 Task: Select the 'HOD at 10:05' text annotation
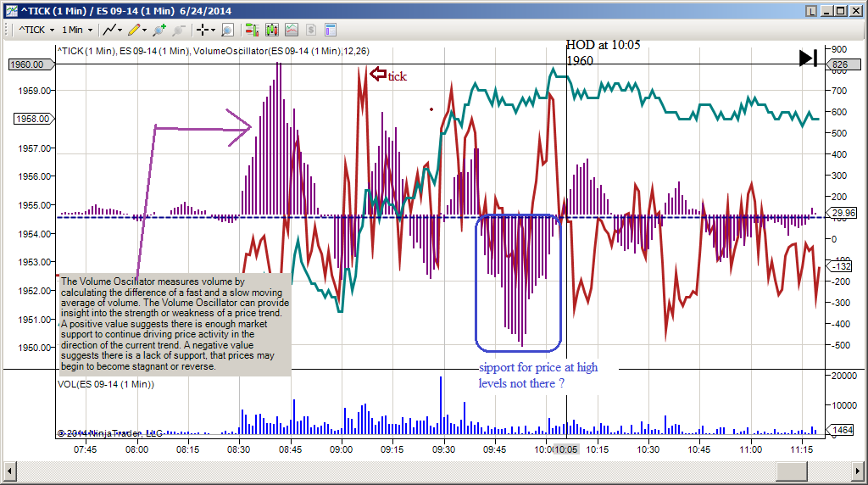603,45
